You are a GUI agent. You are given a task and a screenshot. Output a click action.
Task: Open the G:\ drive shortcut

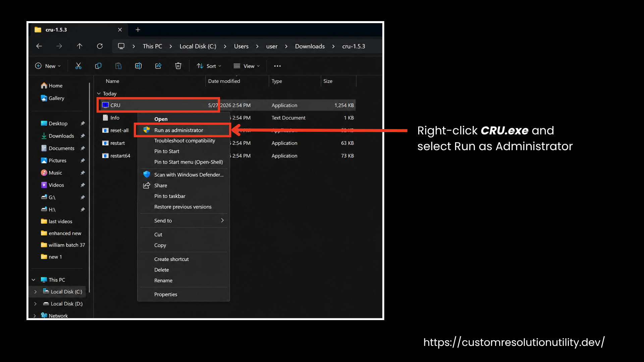click(48, 197)
